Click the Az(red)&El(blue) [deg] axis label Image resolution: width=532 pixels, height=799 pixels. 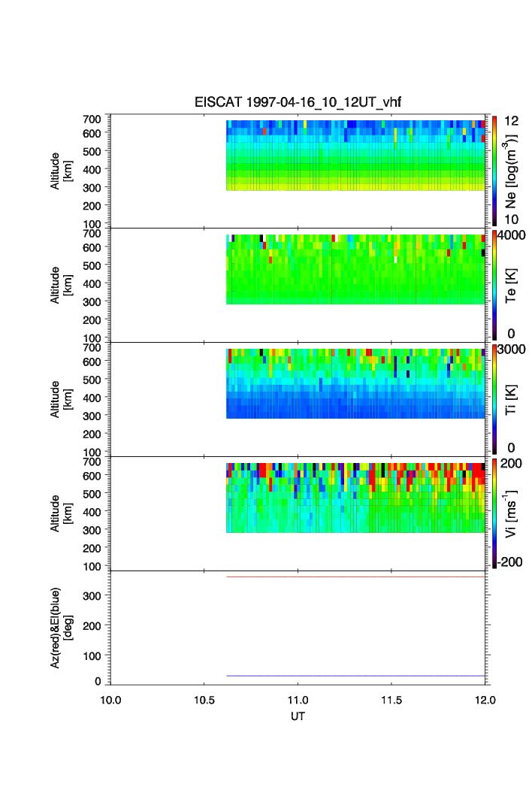click(62, 628)
